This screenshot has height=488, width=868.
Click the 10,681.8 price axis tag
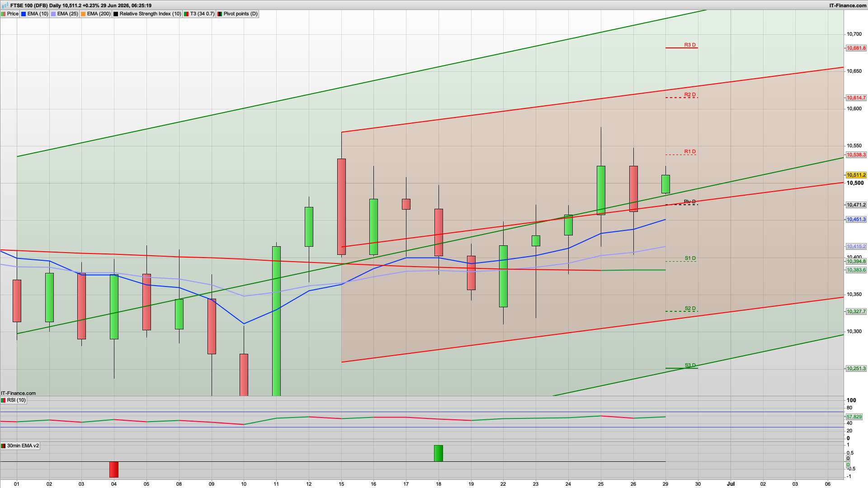pos(856,48)
